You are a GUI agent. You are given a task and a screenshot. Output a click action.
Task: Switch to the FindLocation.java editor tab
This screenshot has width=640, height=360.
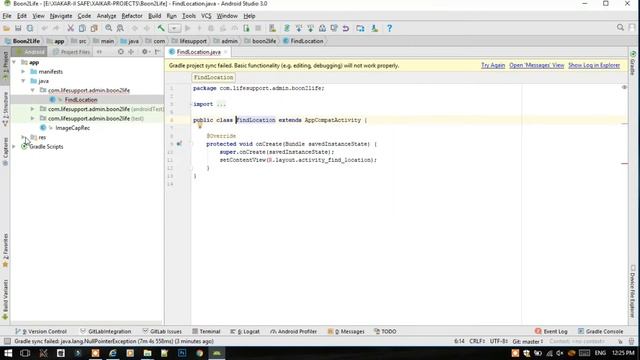pyautogui.click(x=198, y=52)
